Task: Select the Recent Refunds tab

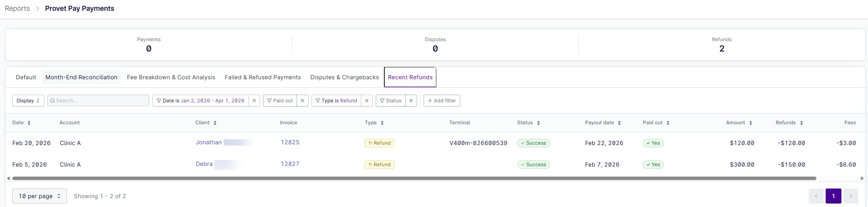Action: click(410, 77)
